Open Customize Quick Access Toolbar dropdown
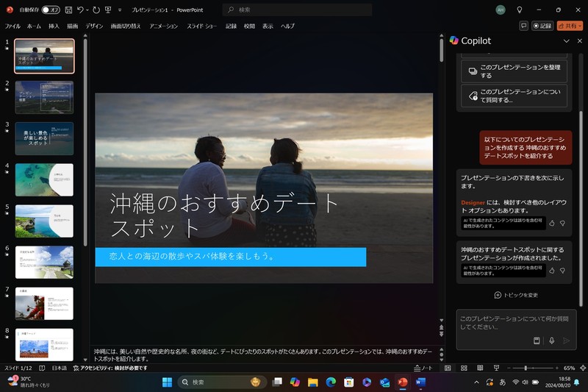The width and height of the screenshot is (588, 392). pos(120,10)
